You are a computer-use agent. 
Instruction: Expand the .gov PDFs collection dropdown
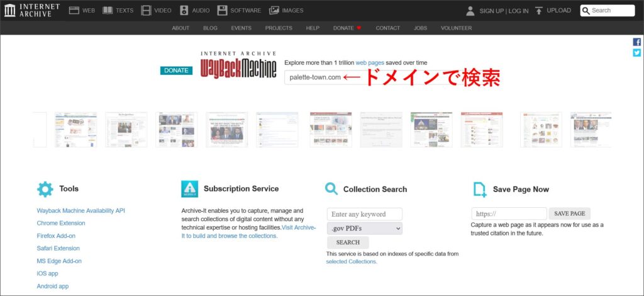click(x=364, y=228)
